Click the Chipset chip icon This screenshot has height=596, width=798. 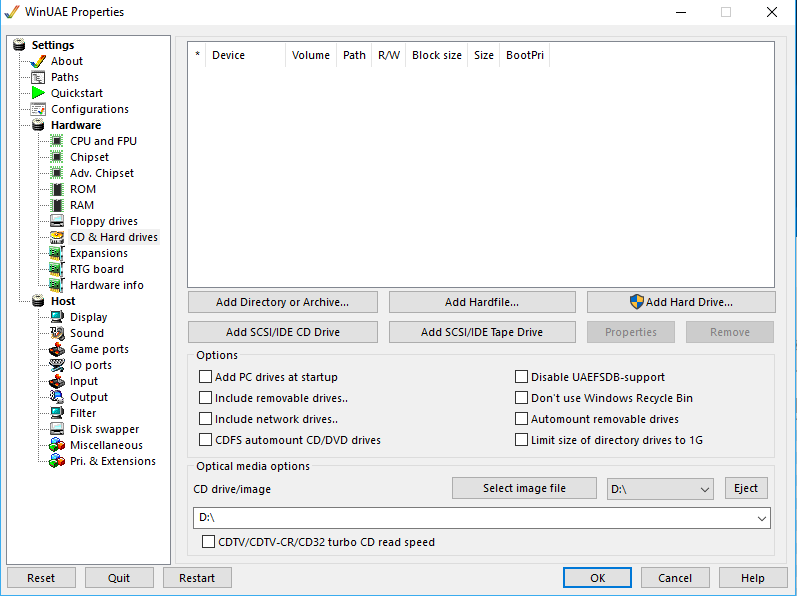tap(57, 157)
